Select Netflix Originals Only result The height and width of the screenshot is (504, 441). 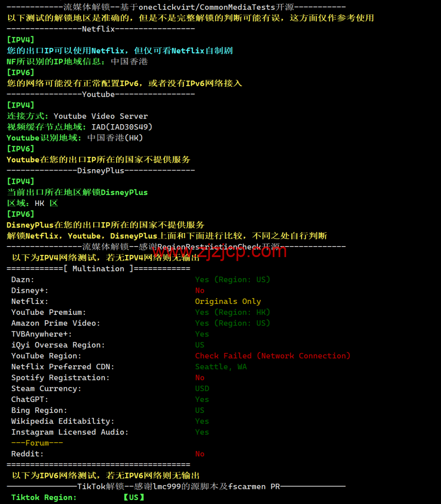[x=228, y=301]
